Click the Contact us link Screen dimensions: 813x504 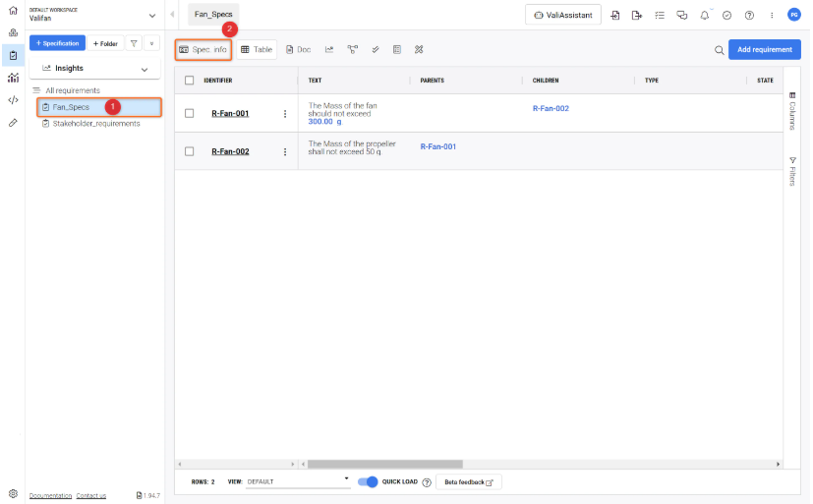(91, 496)
